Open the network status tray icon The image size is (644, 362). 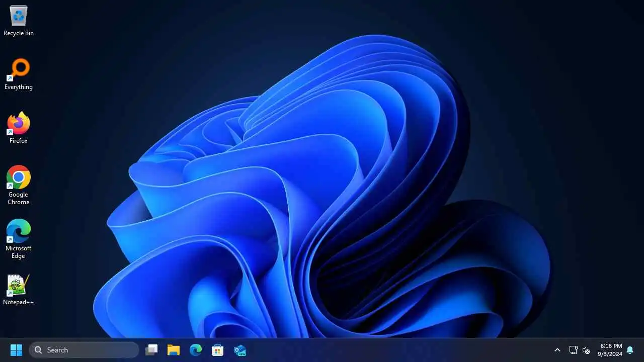[573, 350]
